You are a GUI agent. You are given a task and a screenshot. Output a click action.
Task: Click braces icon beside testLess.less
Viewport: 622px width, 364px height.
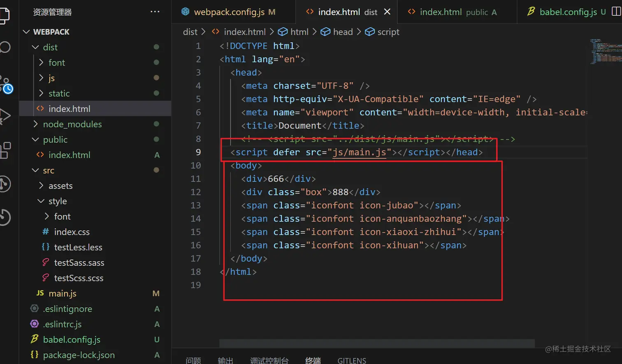point(46,247)
